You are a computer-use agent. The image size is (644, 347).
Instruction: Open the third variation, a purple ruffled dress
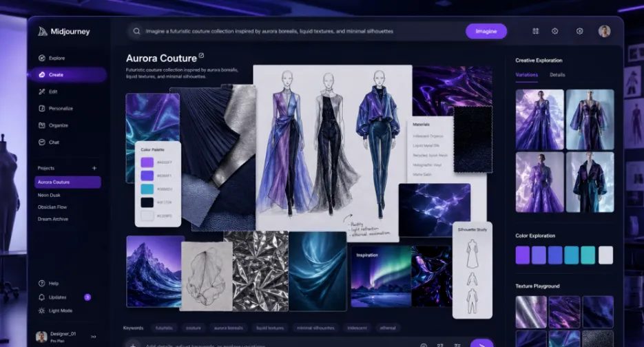pos(540,182)
